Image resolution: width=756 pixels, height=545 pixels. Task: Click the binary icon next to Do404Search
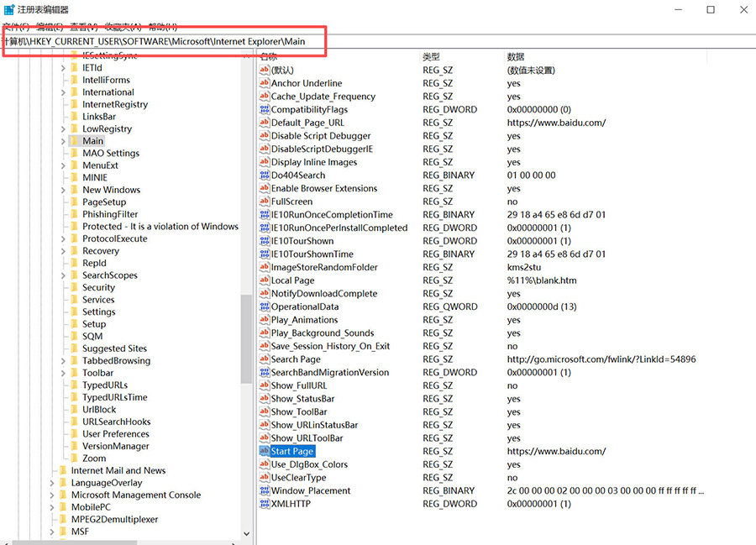tap(264, 175)
